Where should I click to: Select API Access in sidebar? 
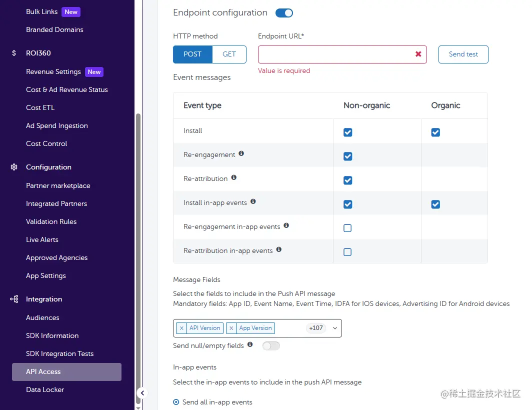[66, 372]
